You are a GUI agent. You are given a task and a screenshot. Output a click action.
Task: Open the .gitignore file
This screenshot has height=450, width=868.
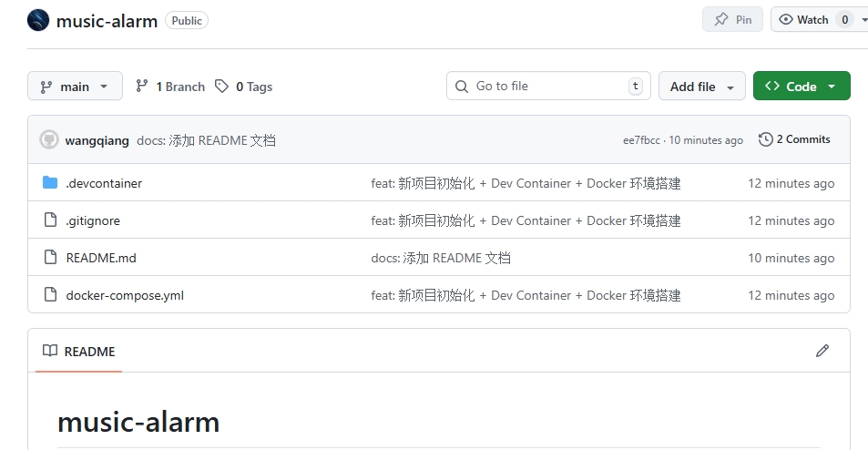point(93,220)
